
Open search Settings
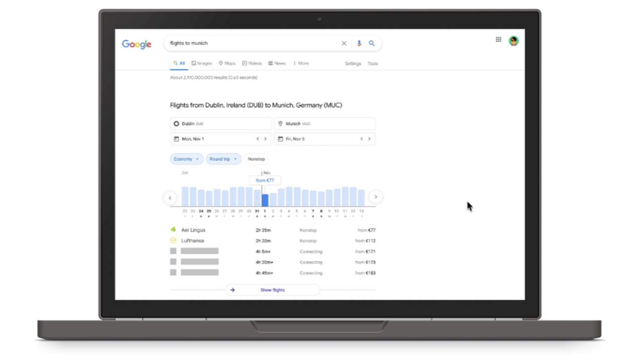click(x=353, y=64)
